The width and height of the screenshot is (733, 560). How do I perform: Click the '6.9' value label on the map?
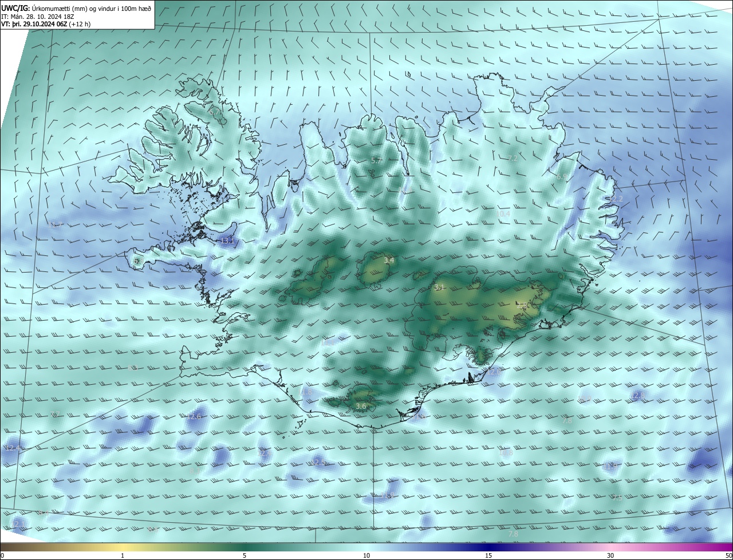(561, 177)
